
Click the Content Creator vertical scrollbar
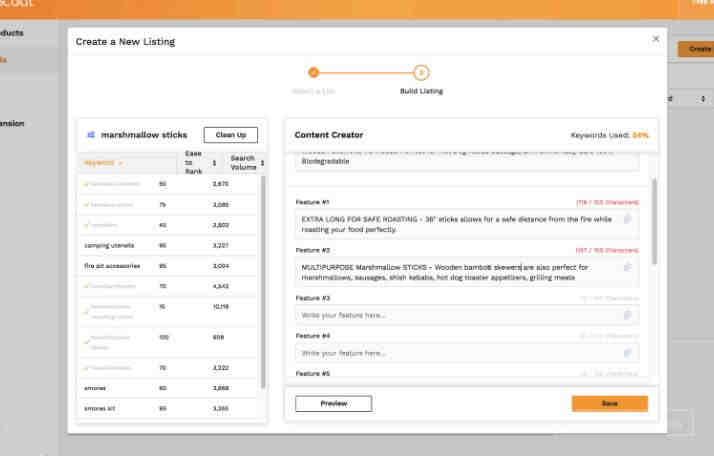point(655,221)
